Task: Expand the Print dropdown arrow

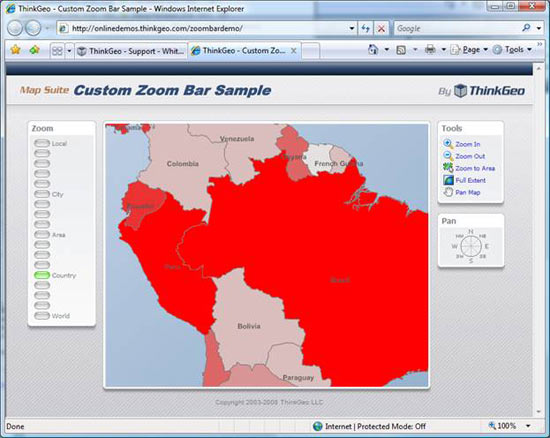Action: [443, 49]
